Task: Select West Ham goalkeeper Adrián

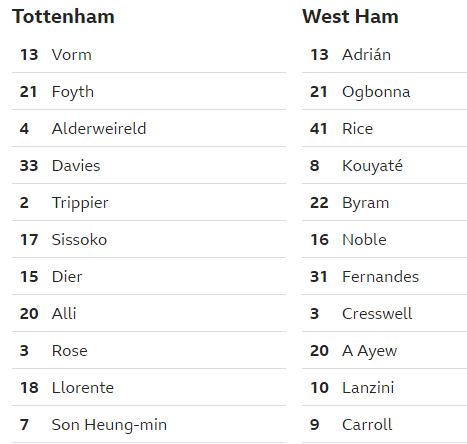Action: 366,55
